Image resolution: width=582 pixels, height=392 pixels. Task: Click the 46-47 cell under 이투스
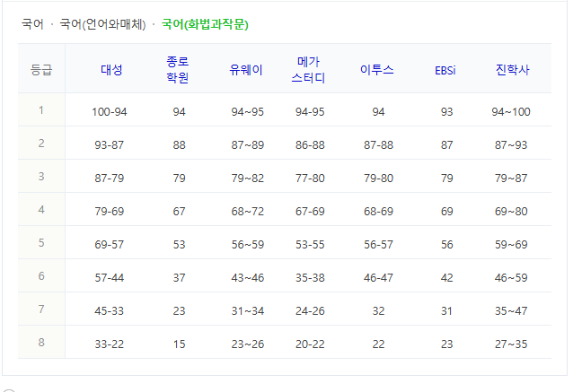click(378, 278)
